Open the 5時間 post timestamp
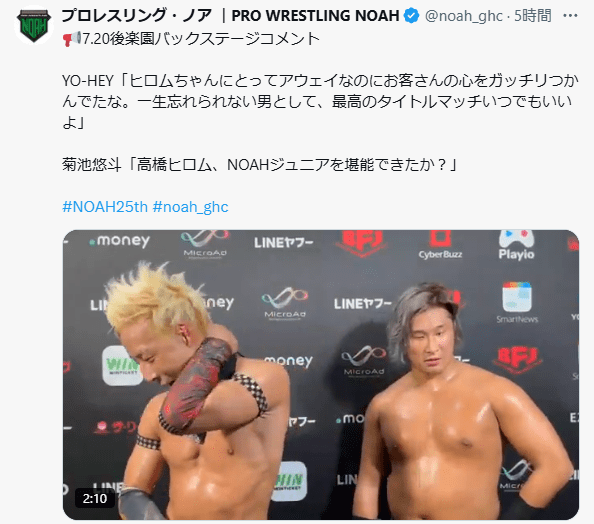Viewport: 594px width, 524px height. [533, 16]
